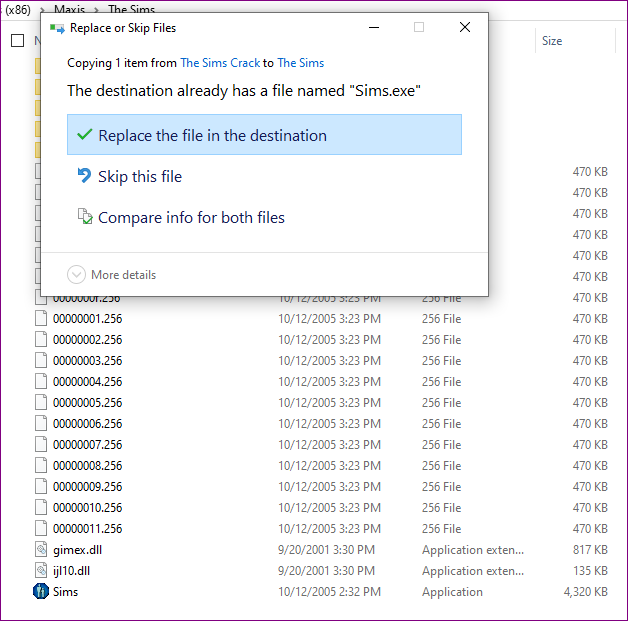628x621 pixels.
Task: Click the 00000011.256 file icon
Action: coord(41,528)
